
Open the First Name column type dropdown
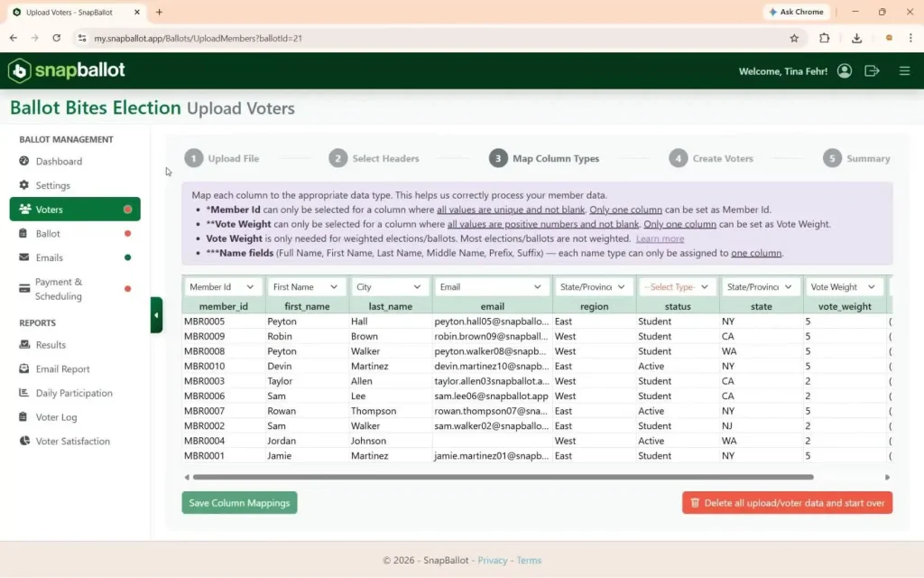[x=305, y=287]
